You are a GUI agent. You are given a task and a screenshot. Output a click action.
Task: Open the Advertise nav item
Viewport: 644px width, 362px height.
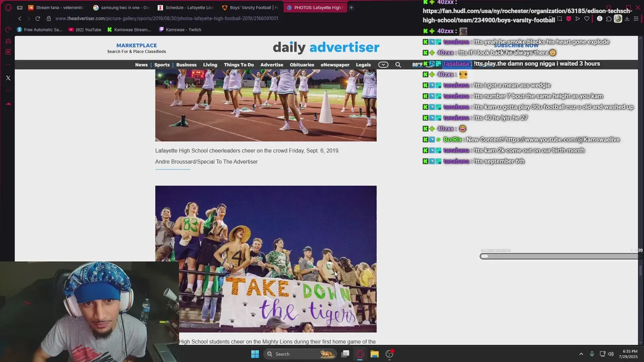pyautogui.click(x=272, y=64)
